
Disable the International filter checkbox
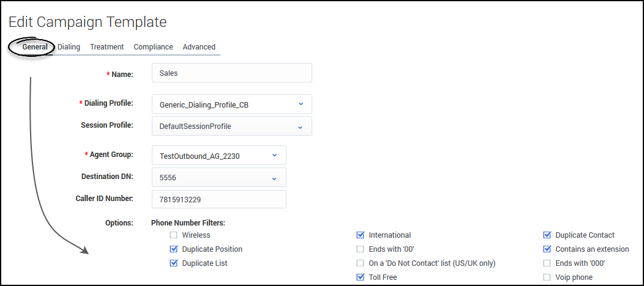tap(360, 235)
